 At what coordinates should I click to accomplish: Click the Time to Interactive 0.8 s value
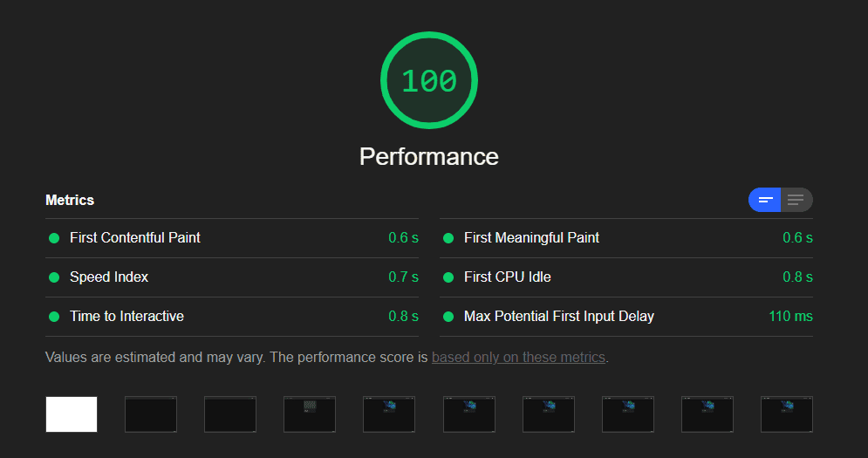403,317
